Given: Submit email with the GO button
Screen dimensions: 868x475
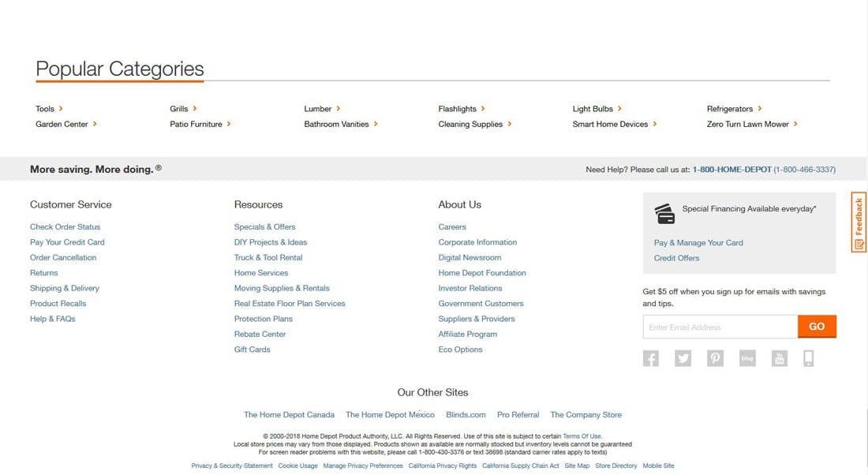Looking at the screenshot, I should click(x=817, y=327).
